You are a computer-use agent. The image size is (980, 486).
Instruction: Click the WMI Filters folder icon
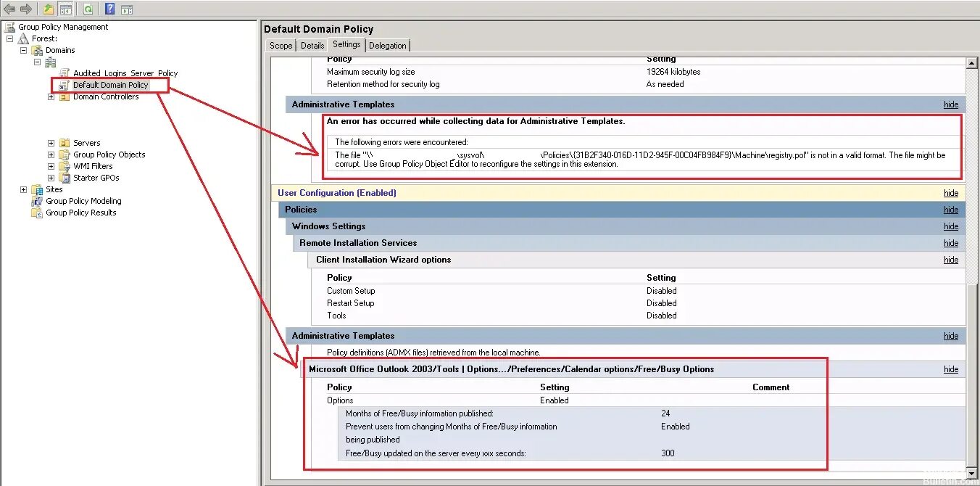point(65,166)
